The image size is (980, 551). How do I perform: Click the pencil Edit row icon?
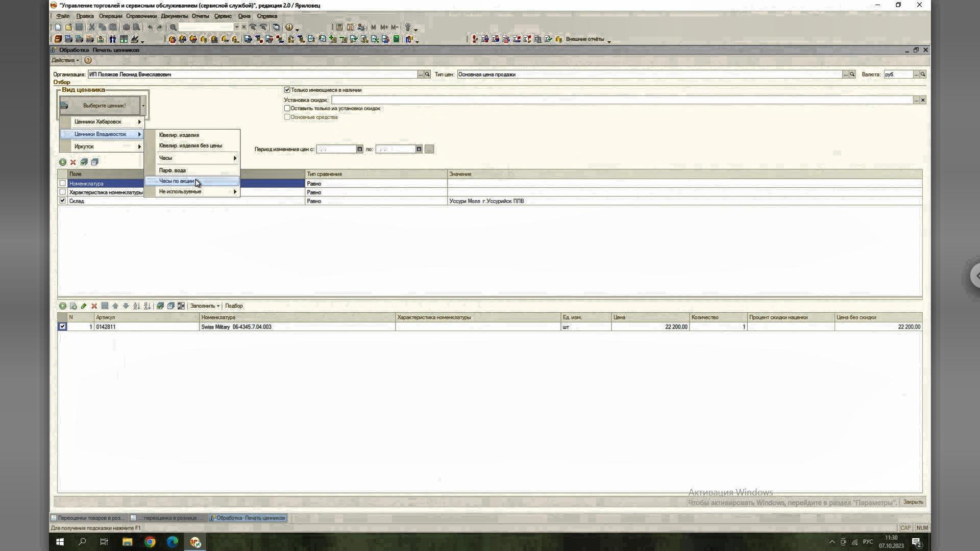click(x=84, y=306)
